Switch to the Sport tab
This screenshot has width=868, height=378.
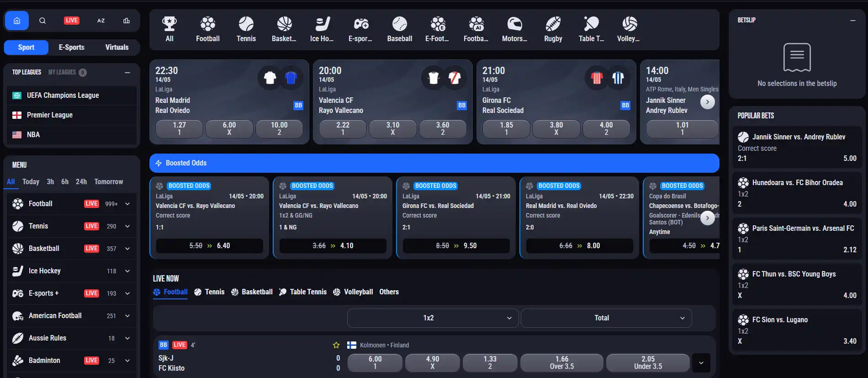pos(26,48)
